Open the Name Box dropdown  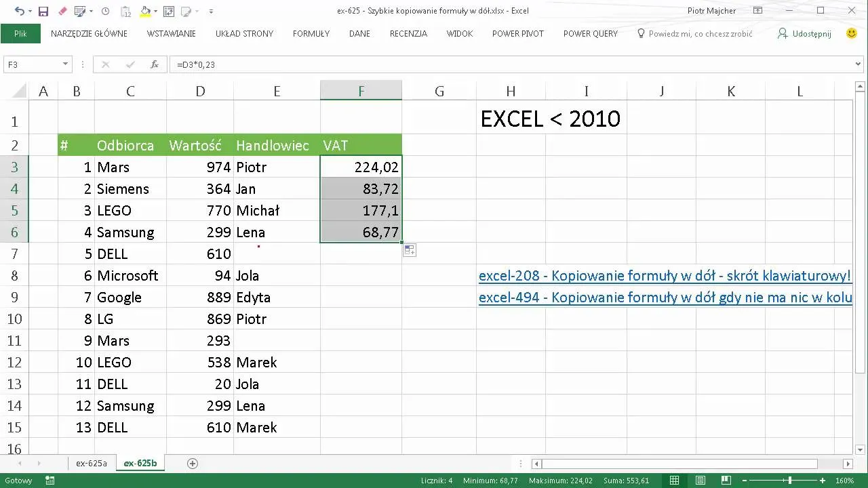tap(64, 64)
